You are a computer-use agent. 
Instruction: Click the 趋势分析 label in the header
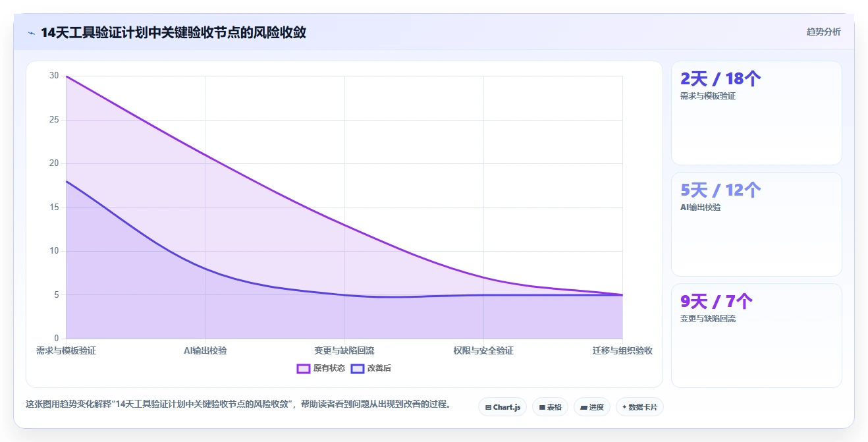click(x=823, y=32)
